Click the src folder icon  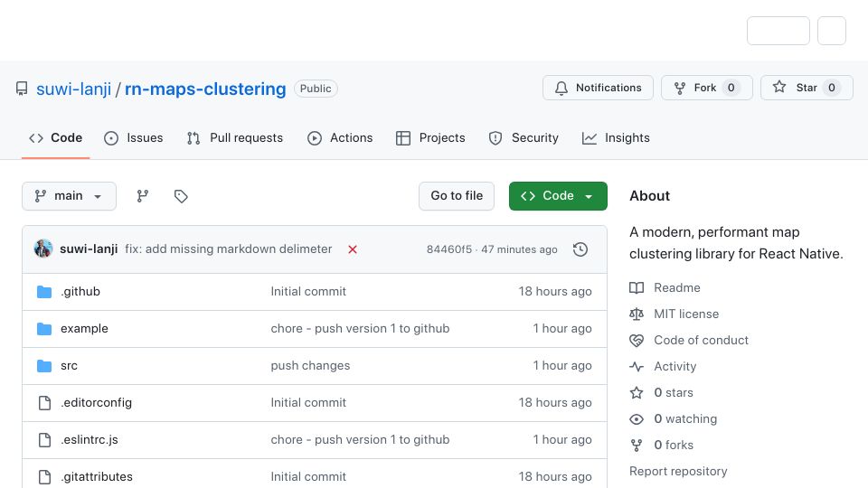coord(44,366)
